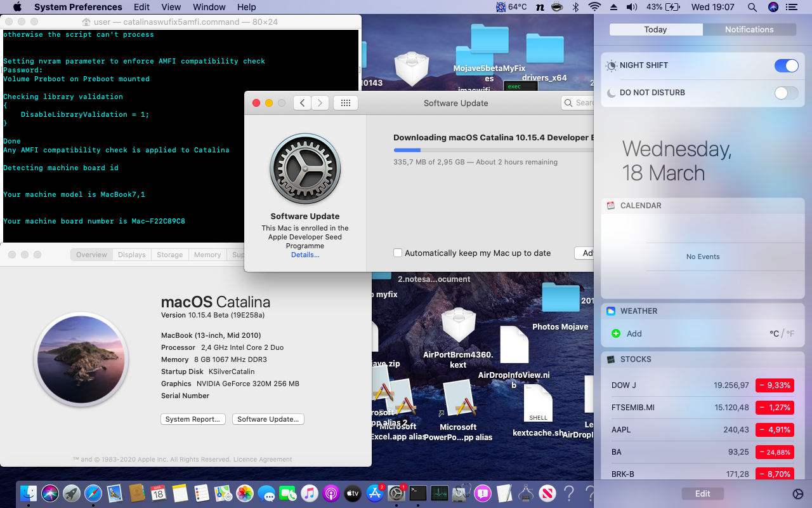The height and width of the screenshot is (508, 812).
Task: Click Software Update... button in About This Mac
Action: pyautogui.click(x=268, y=419)
